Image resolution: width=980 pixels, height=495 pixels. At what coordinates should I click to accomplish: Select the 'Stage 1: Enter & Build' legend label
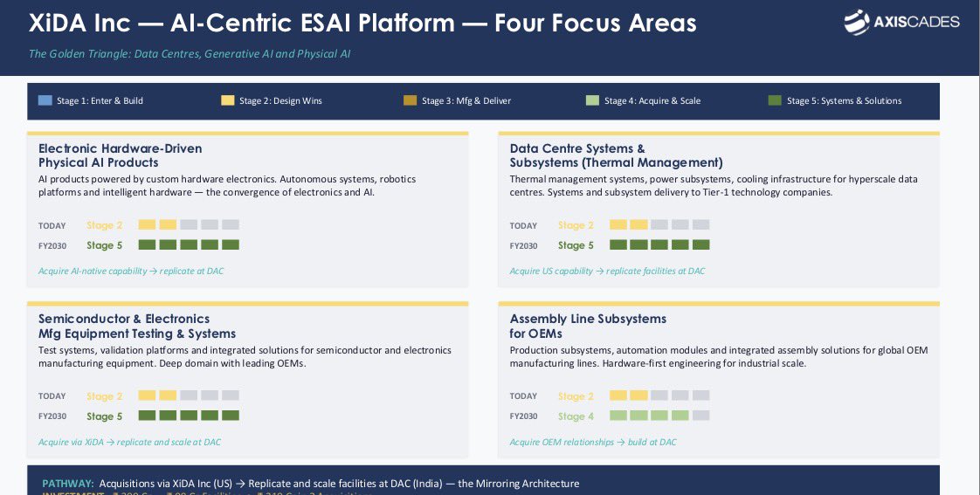tap(100, 100)
